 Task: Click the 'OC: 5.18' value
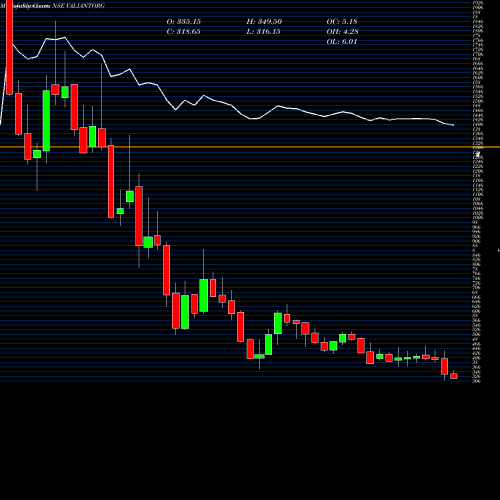point(342,22)
